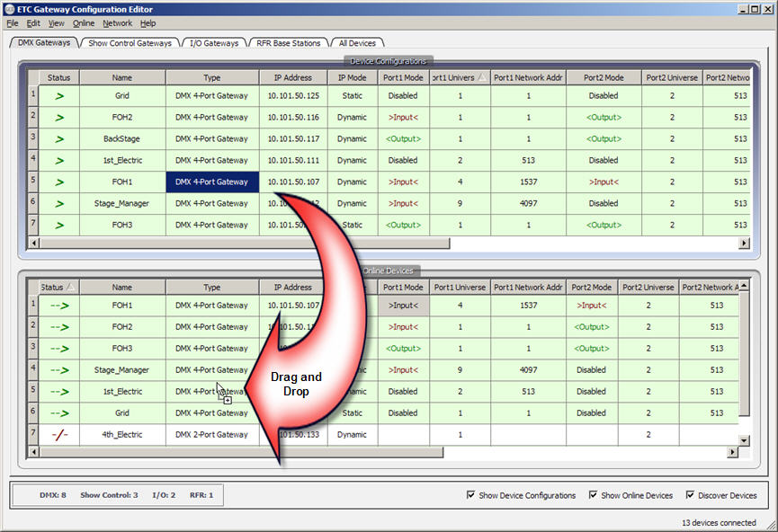Click the BackStage status arrow icon

(59, 138)
